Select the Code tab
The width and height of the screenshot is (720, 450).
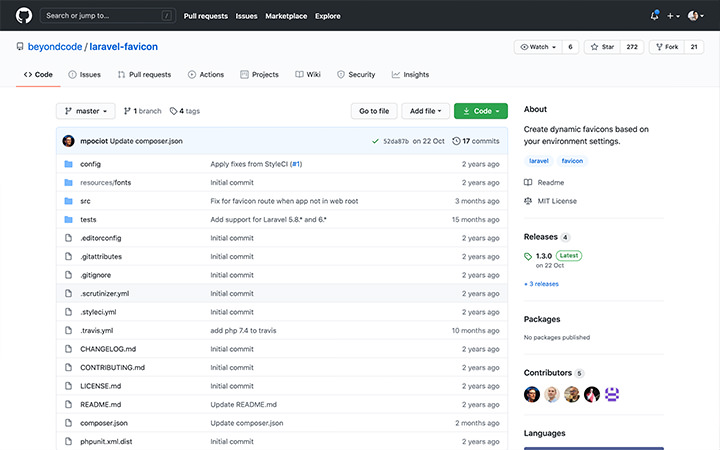[x=38, y=74]
